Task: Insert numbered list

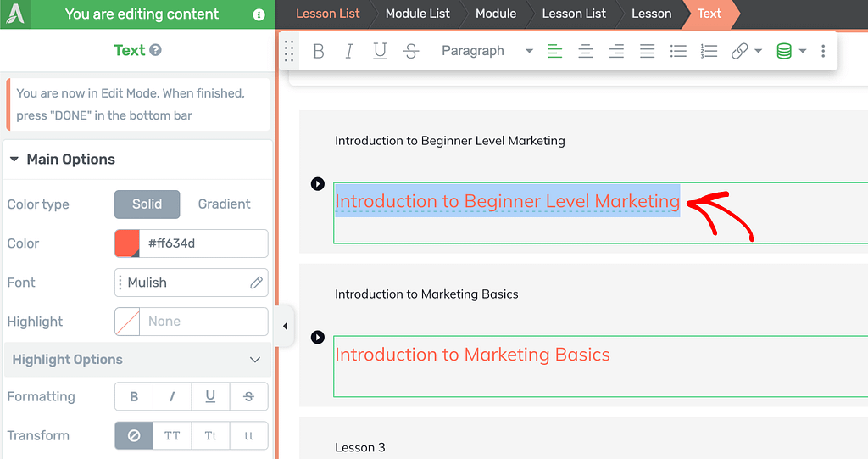Action: [x=709, y=51]
